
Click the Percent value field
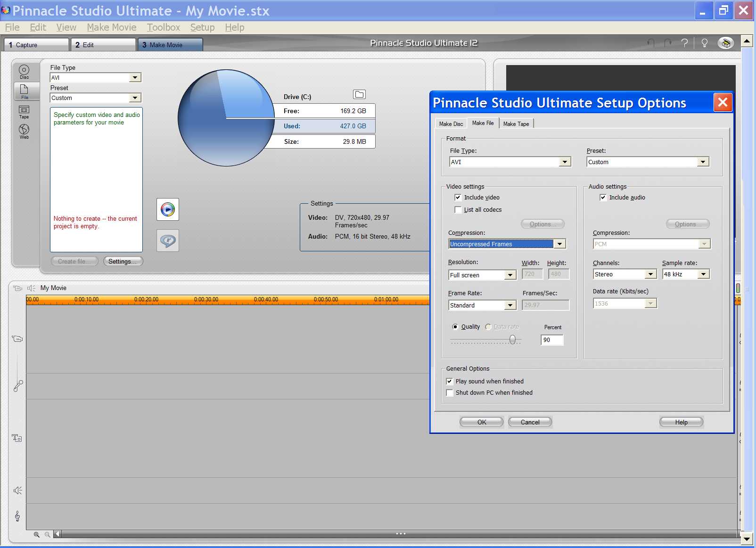pos(552,340)
